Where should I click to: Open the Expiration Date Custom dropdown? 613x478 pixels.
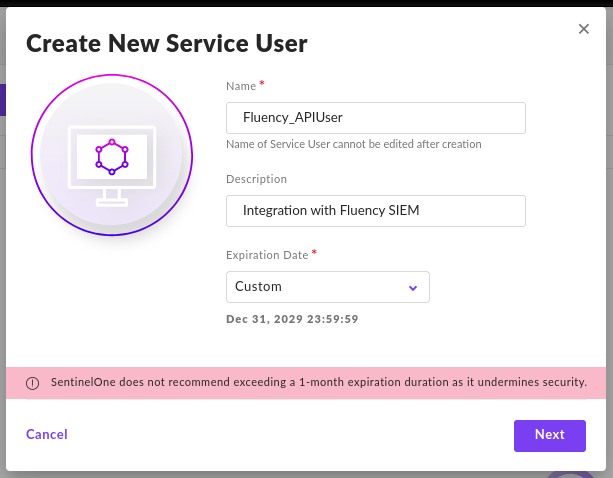328,287
